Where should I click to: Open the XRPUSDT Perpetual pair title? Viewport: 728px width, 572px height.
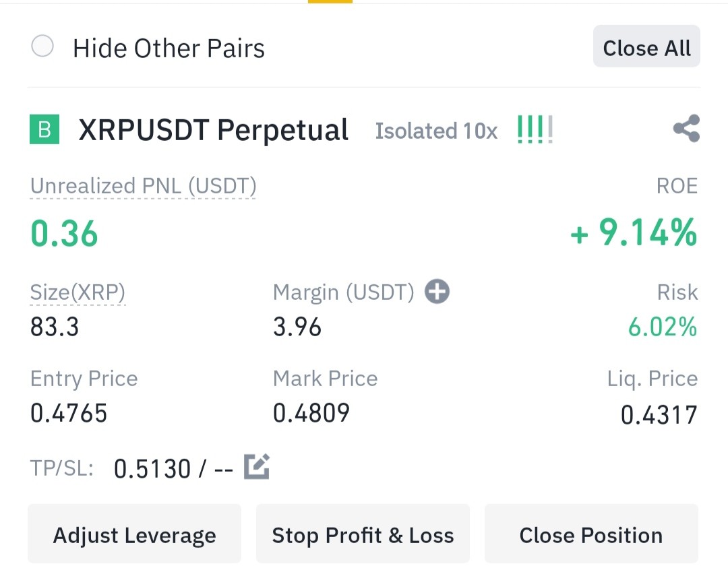coord(214,130)
